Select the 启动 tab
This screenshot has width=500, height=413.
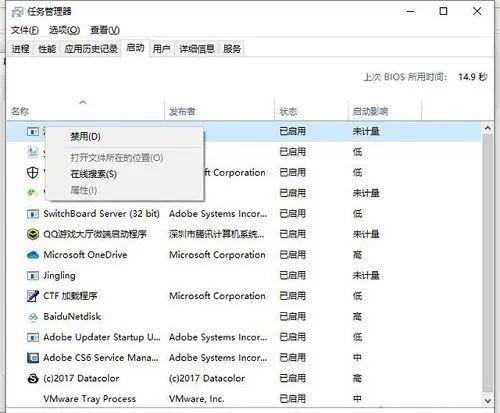click(x=135, y=48)
